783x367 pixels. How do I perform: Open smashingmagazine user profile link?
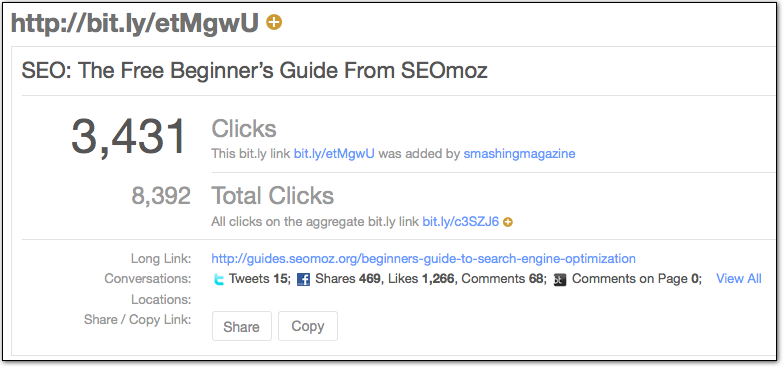coord(519,154)
